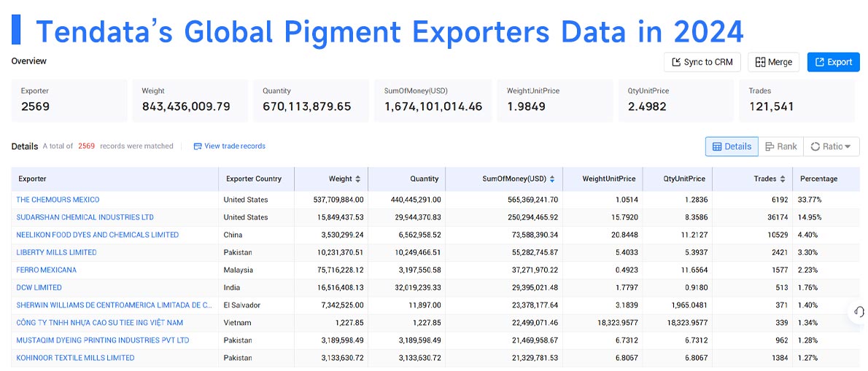Switch to the Rank view tab
Viewport: 868px width, 371px height.
tap(780, 147)
